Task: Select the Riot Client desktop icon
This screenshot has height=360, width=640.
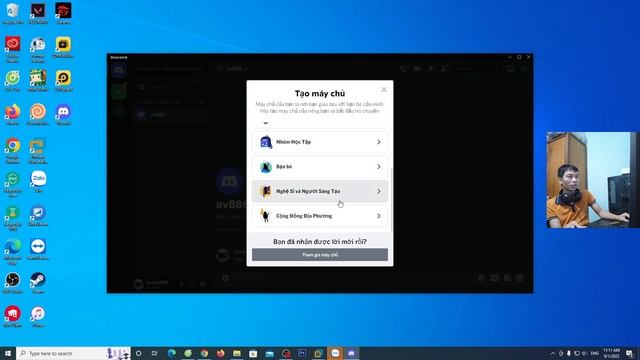Action: 13,316
